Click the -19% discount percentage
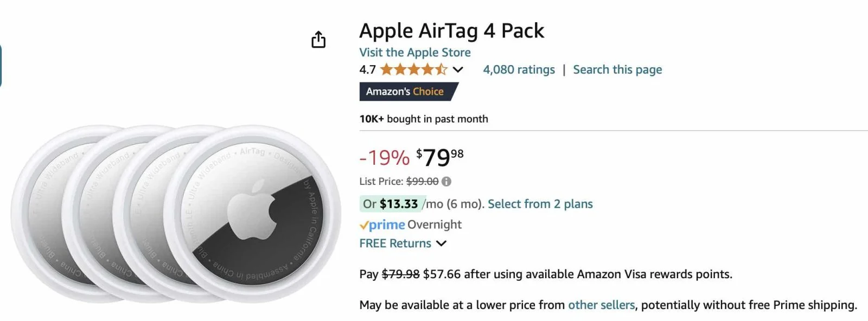The height and width of the screenshot is (321, 868). click(x=385, y=158)
